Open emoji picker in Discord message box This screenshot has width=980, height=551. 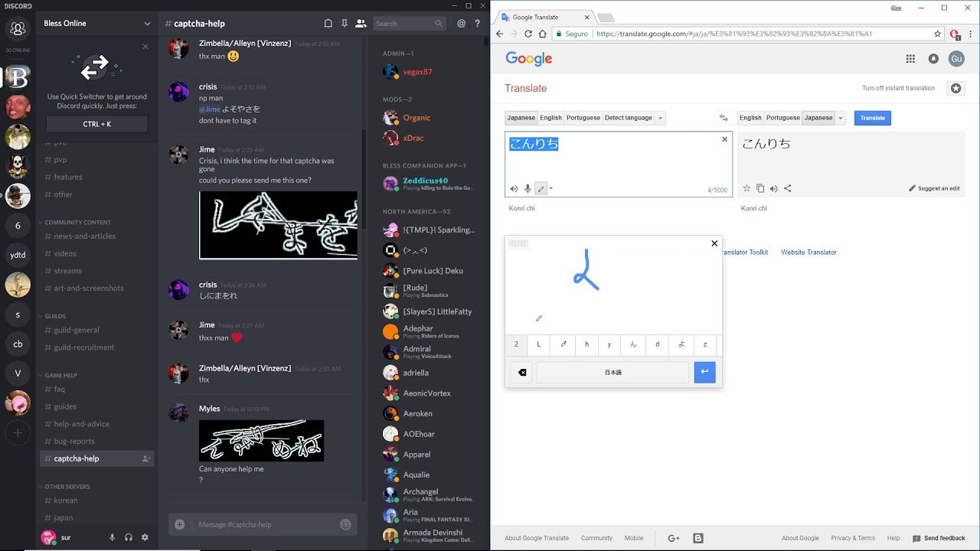pyautogui.click(x=345, y=524)
